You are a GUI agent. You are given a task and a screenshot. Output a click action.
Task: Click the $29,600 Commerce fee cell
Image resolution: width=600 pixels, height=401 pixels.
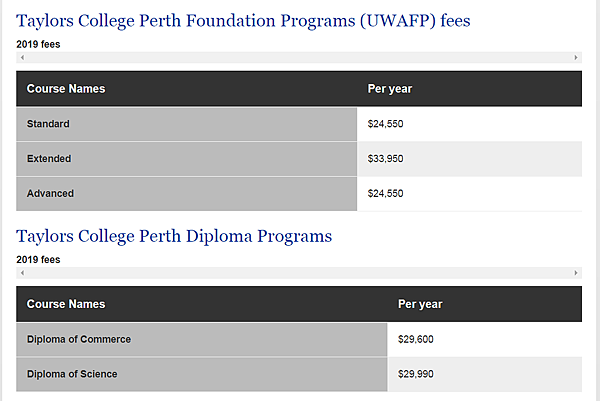(x=485, y=339)
